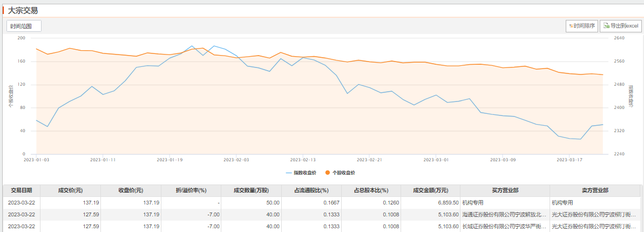Click the 占总股本比(%) column header
644x232 pixels.
[x=371, y=191]
